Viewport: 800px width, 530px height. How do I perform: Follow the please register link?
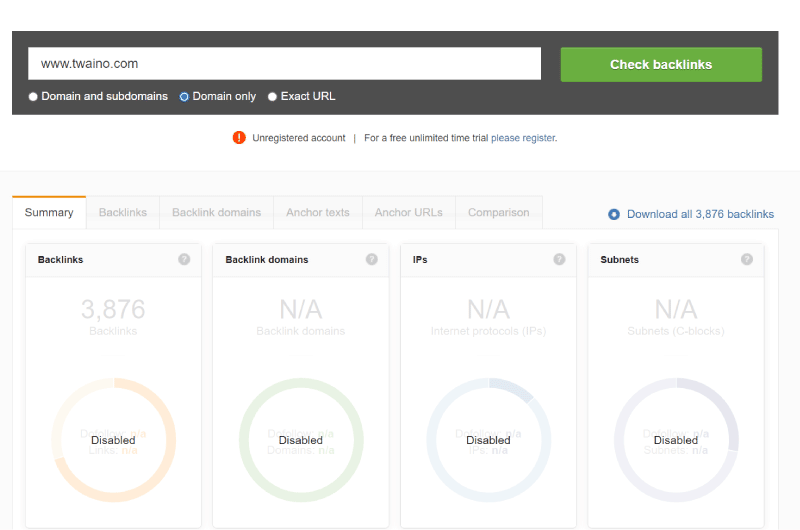pyautogui.click(x=523, y=138)
